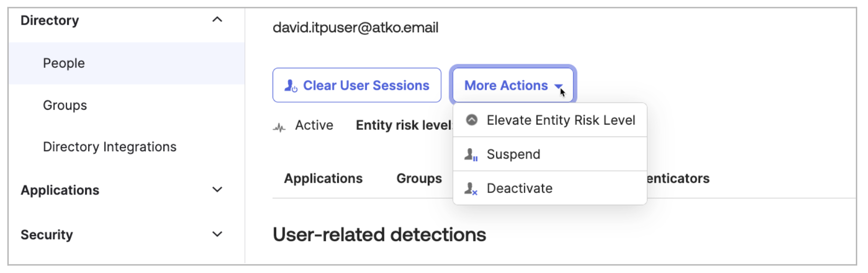Click the Elevate Entity Risk Level arrow icon

[471, 120]
